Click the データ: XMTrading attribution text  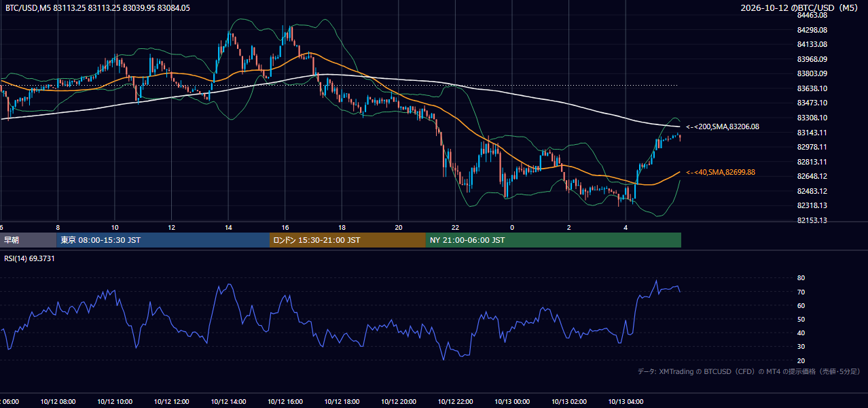click(x=749, y=371)
